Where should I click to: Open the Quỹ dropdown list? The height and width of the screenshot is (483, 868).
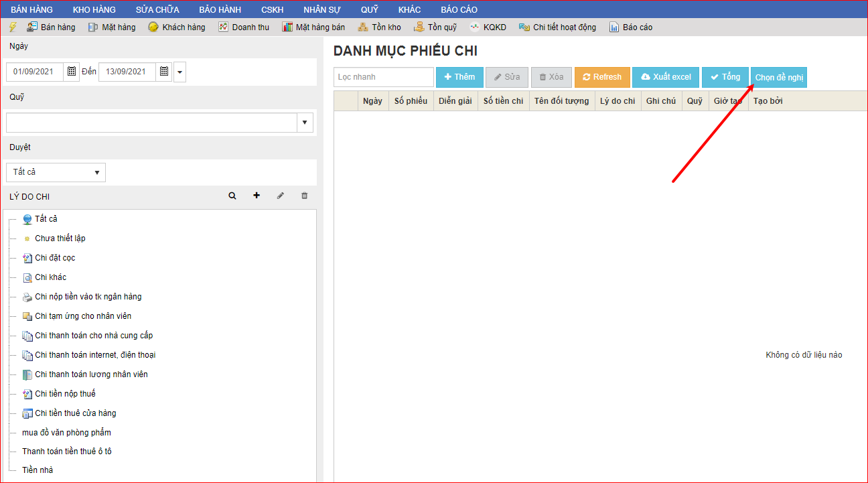(305, 123)
